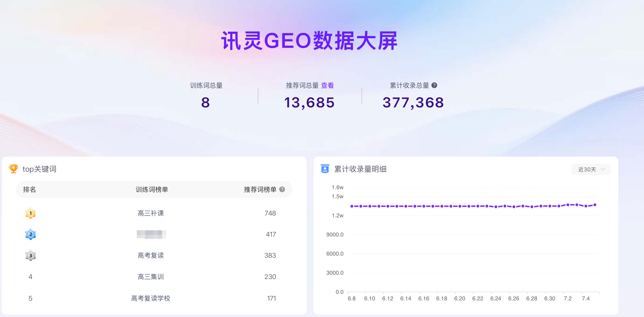Click the star bookmark icon beside 累计收录量明细
Image resolution: width=644 pixels, height=317 pixels.
(325, 169)
